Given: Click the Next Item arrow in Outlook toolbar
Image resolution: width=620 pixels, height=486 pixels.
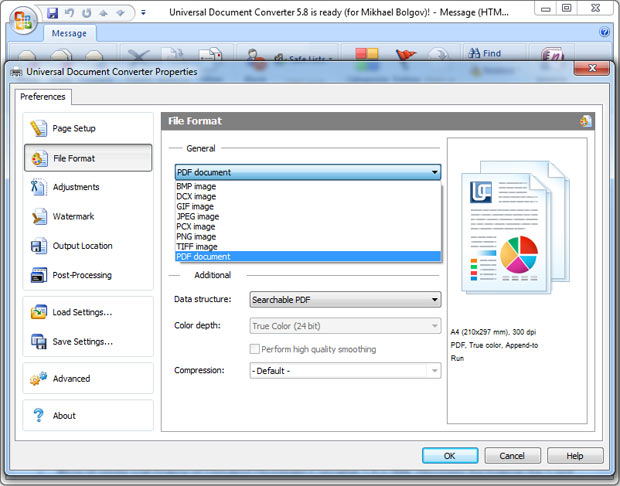Looking at the screenshot, I should pos(121,13).
